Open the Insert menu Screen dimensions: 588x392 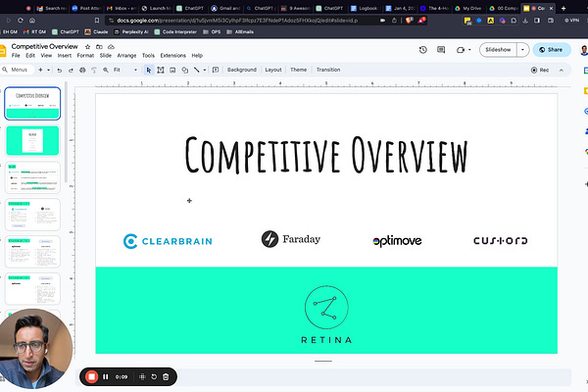pos(65,56)
